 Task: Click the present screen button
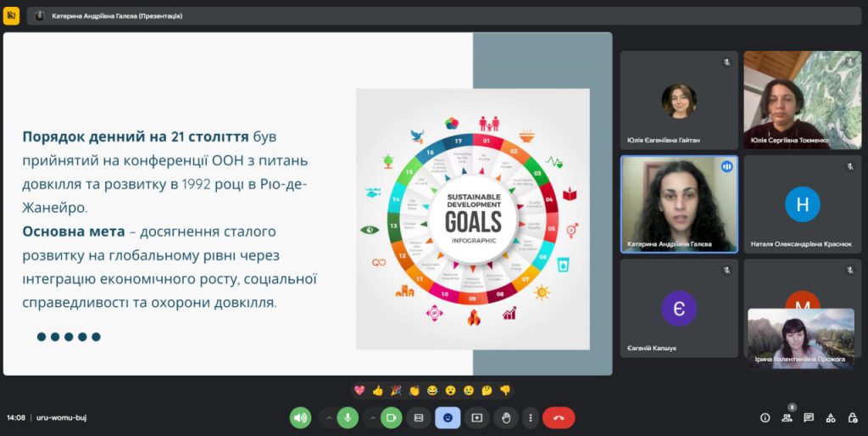[x=476, y=417]
